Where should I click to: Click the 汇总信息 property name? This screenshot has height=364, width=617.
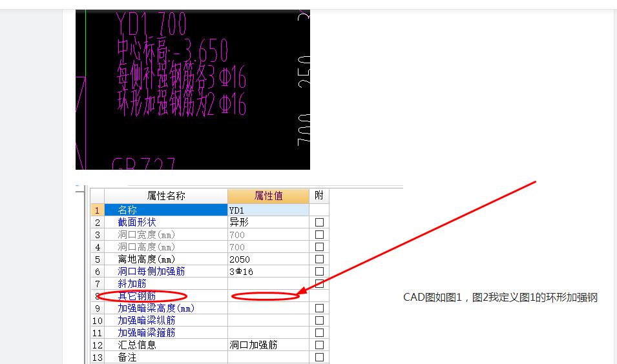[x=137, y=345]
